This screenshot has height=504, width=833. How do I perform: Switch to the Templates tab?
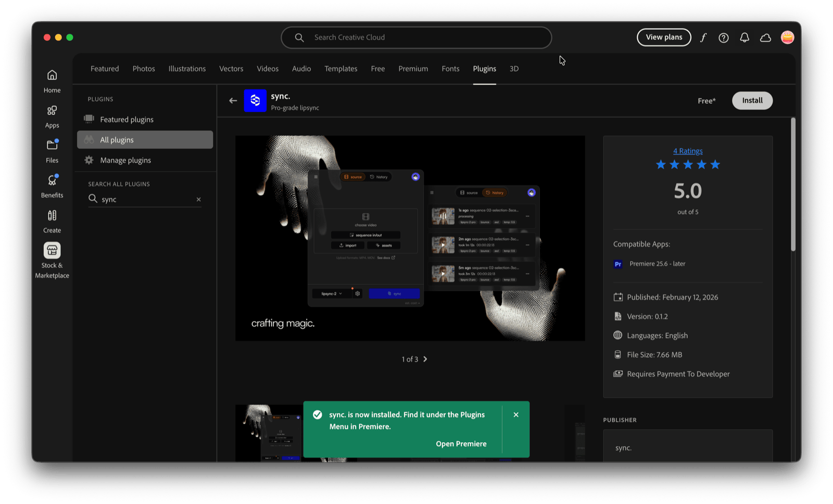pyautogui.click(x=340, y=69)
